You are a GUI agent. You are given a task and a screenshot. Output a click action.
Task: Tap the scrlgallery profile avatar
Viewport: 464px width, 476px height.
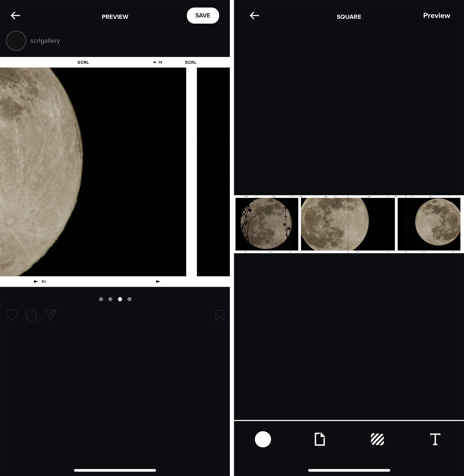point(16,41)
